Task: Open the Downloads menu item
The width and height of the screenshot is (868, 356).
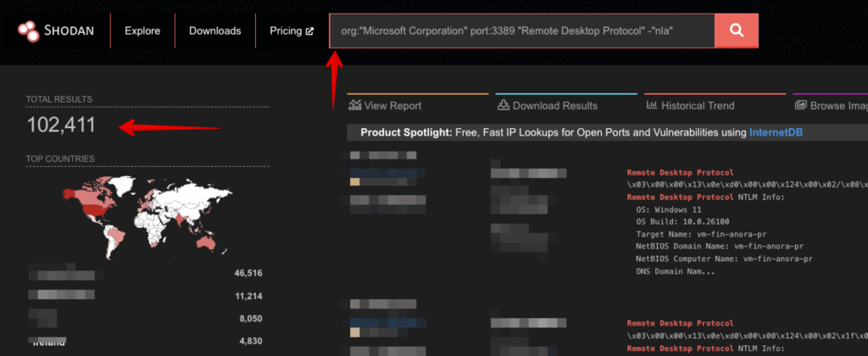Action: pyautogui.click(x=214, y=31)
